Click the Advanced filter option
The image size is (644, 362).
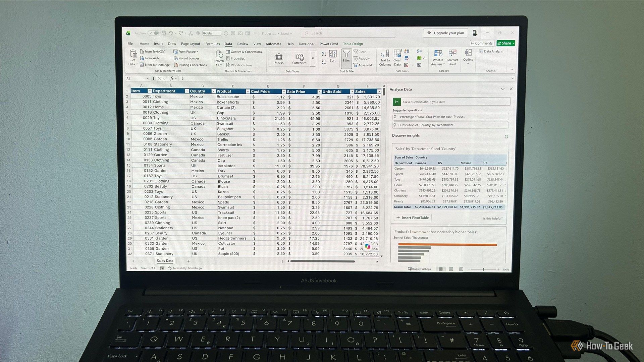pyautogui.click(x=363, y=65)
